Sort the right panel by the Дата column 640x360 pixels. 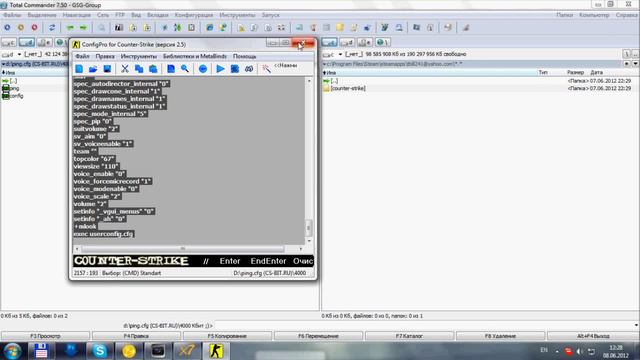pos(596,73)
